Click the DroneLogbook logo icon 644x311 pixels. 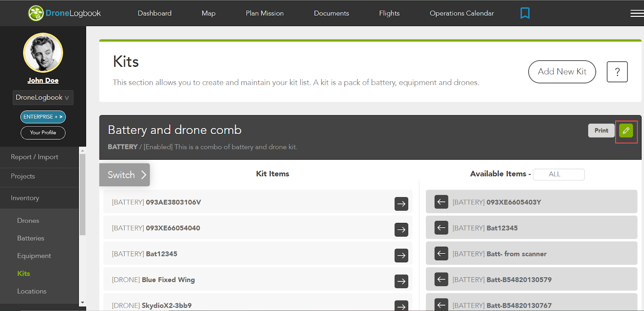(36, 13)
